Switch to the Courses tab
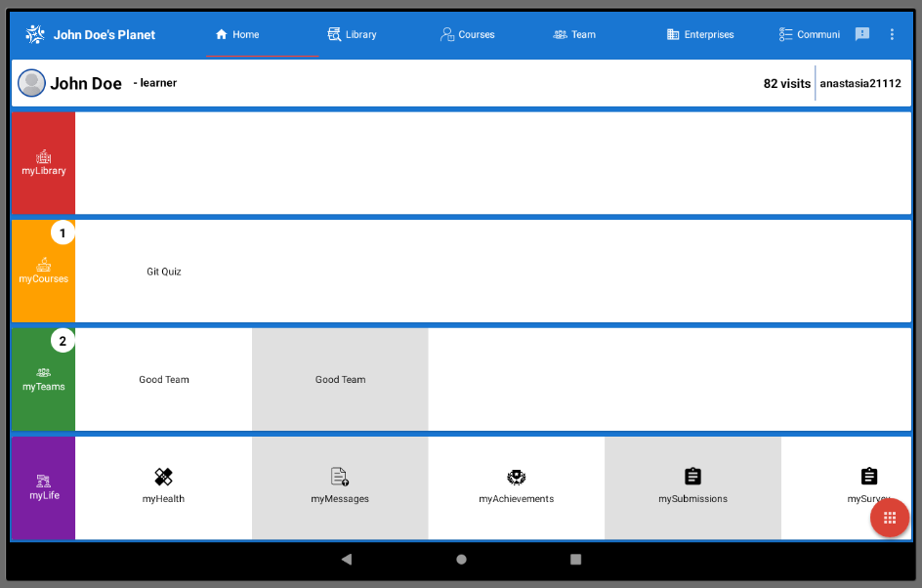This screenshot has width=922, height=588. tap(468, 34)
